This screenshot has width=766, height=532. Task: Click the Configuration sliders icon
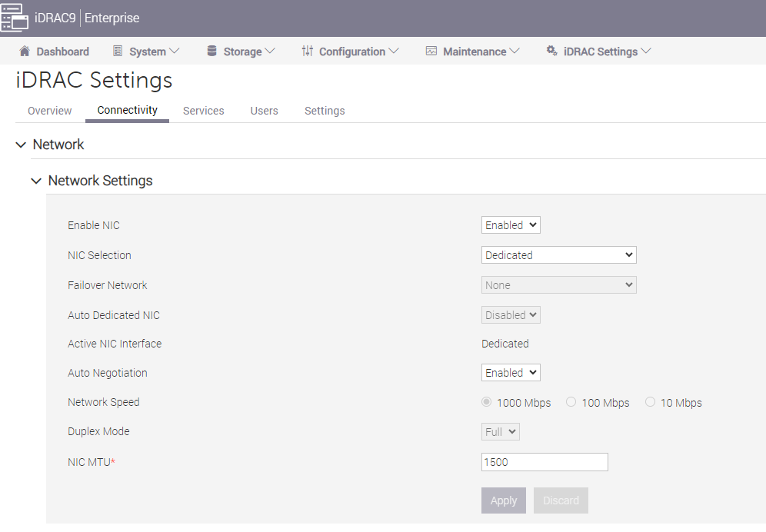307,51
